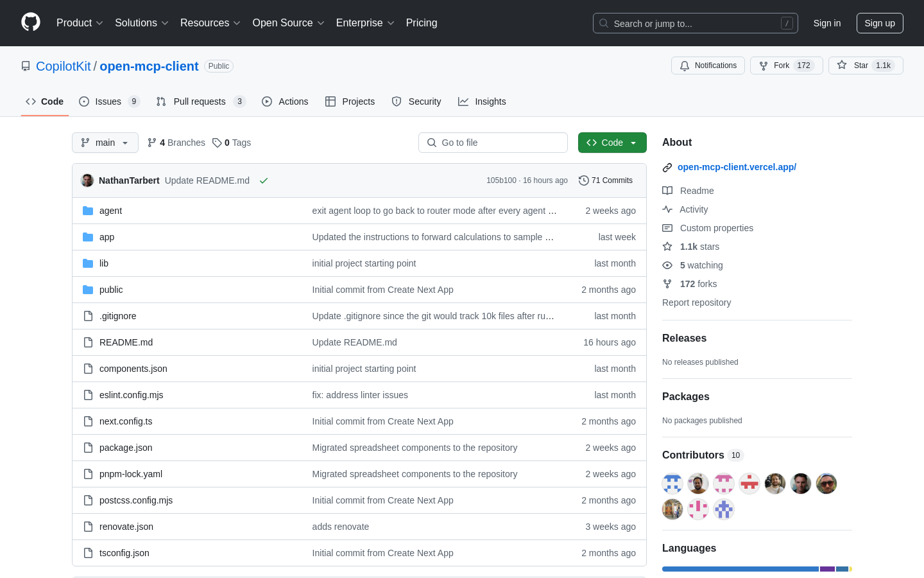Screen dimensions: 924x578
Task: Click the stars icon in About
Action: tap(667, 247)
